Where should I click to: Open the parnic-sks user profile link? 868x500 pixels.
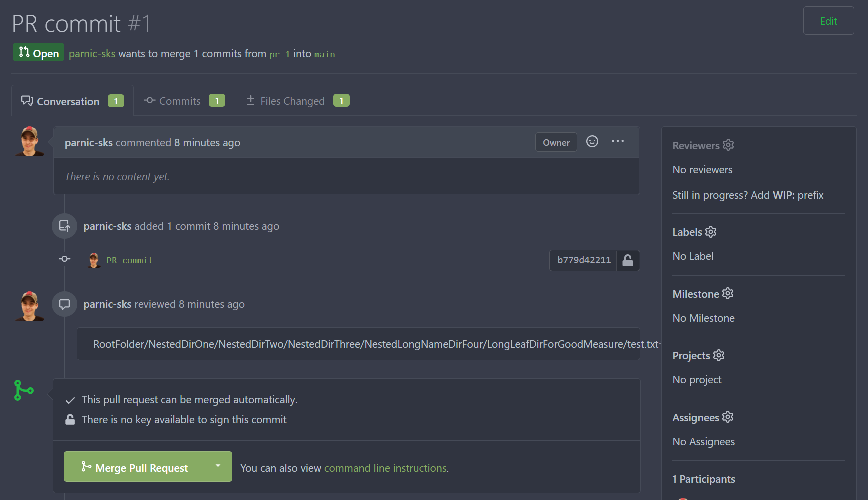tap(92, 54)
